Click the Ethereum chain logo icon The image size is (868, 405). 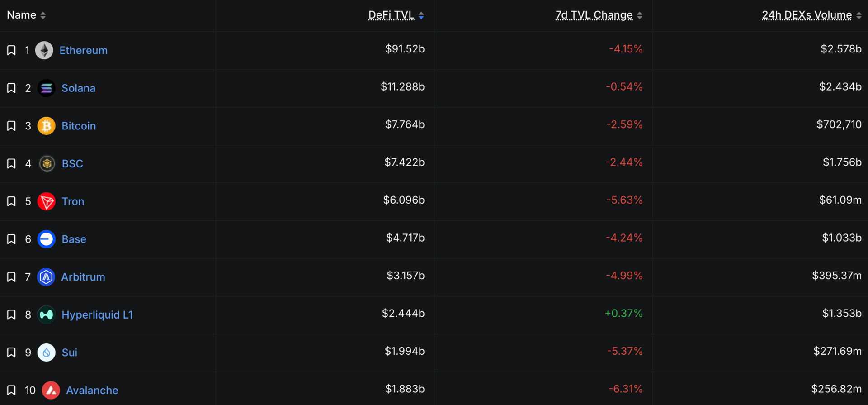(x=44, y=50)
